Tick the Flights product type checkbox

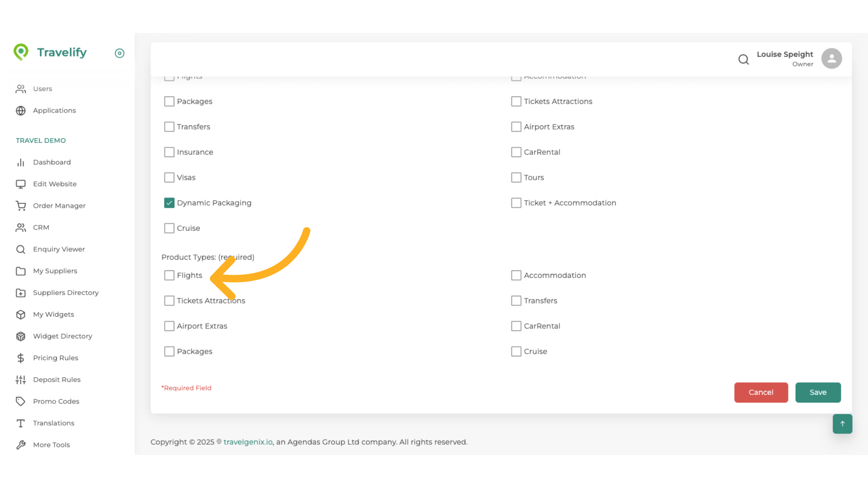pos(169,275)
